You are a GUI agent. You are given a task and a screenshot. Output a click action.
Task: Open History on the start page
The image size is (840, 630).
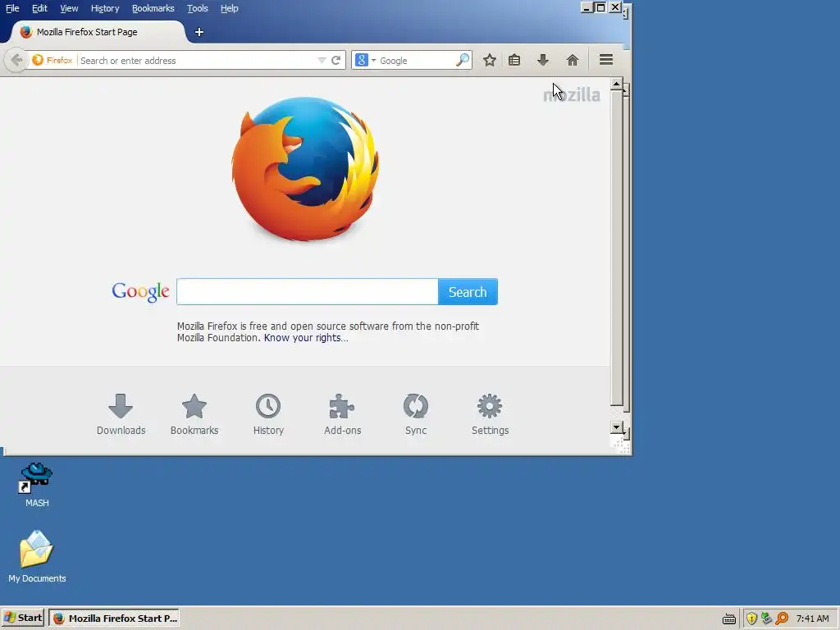pos(268,414)
